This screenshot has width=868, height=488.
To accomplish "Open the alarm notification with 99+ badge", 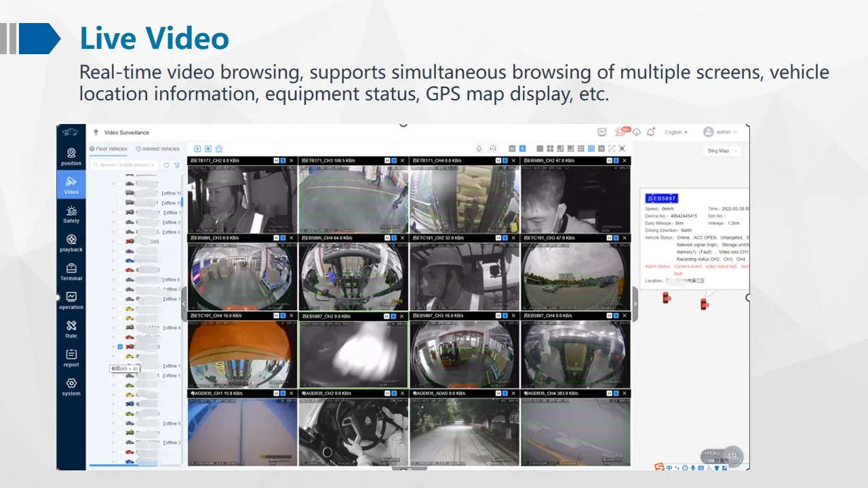I will pyautogui.click(x=621, y=131).
